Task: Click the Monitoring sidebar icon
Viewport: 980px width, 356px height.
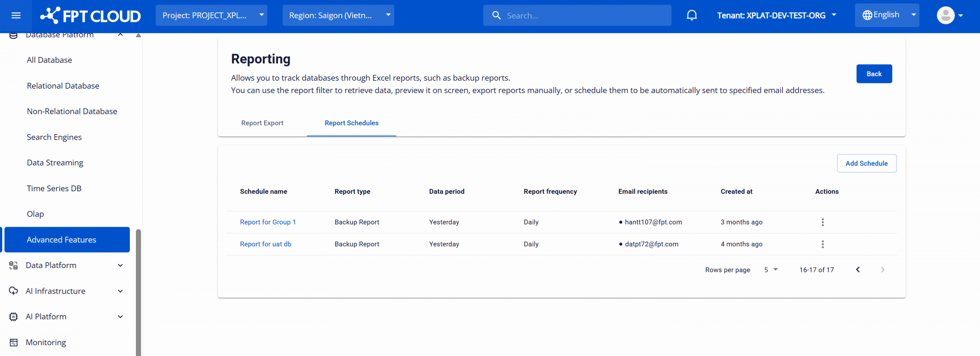Action: point(14,342)
